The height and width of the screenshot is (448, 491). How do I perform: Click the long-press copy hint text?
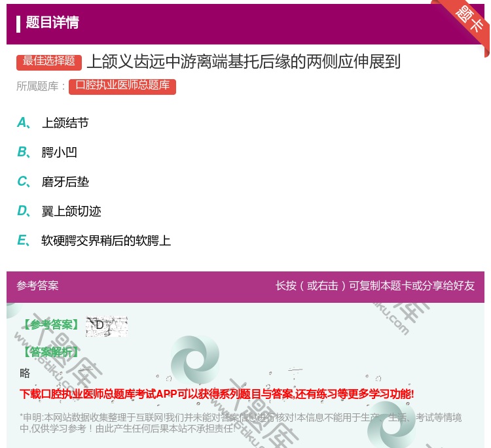click(374, 286)
